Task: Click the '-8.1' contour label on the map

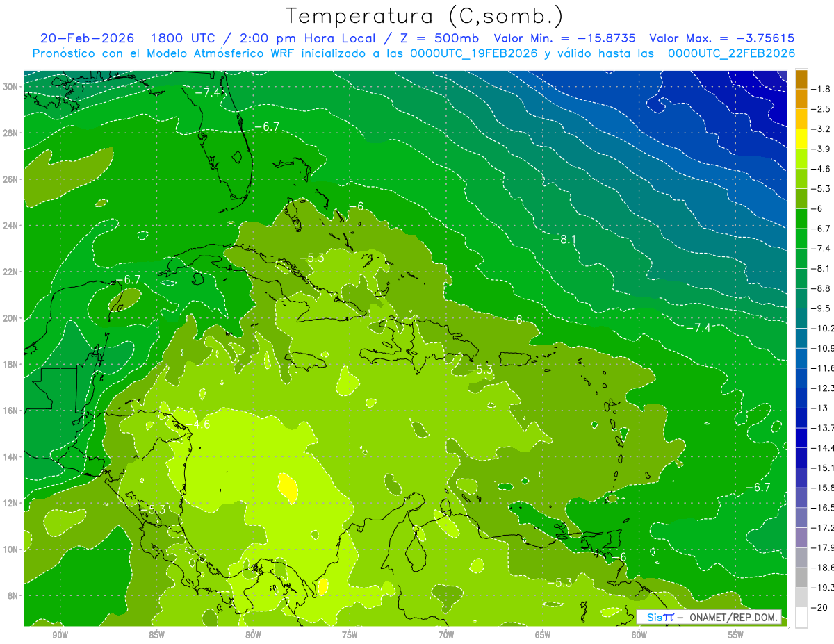Action: 564,240
